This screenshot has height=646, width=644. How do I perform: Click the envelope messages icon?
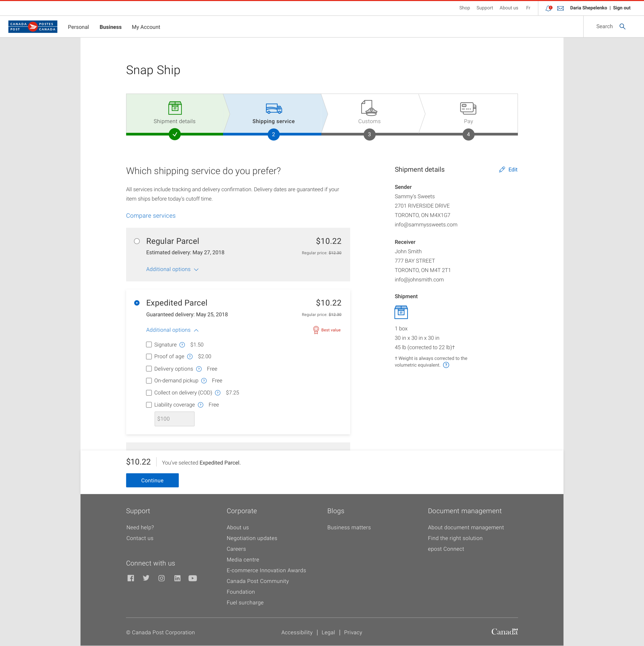(x=560, y=8)
